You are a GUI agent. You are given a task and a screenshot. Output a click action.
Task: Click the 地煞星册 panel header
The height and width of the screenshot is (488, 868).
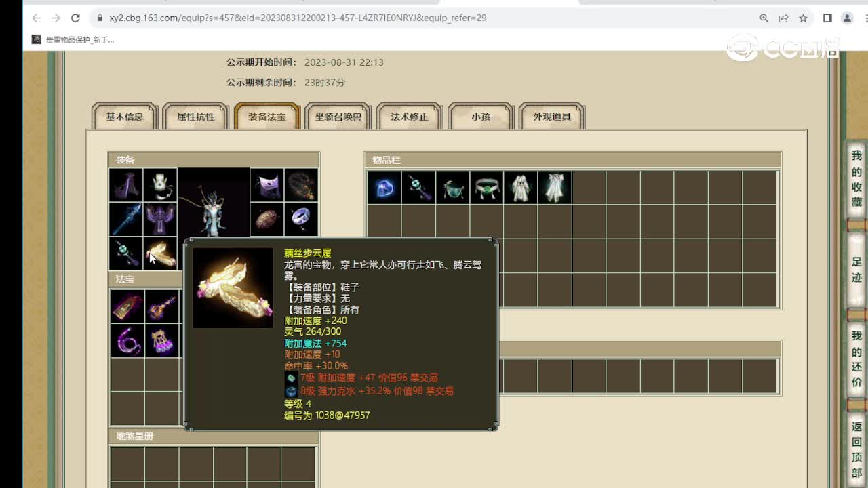(x=214, y=436)
